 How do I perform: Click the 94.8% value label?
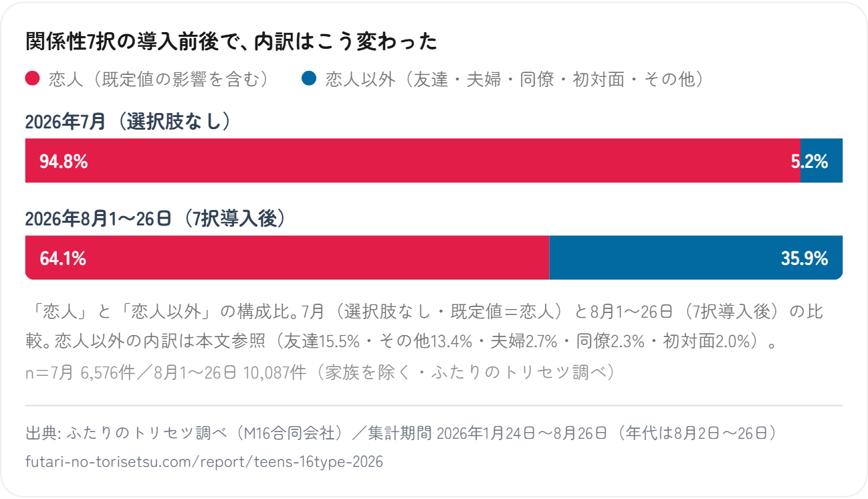pyautogui.click(x=64, y=161)
